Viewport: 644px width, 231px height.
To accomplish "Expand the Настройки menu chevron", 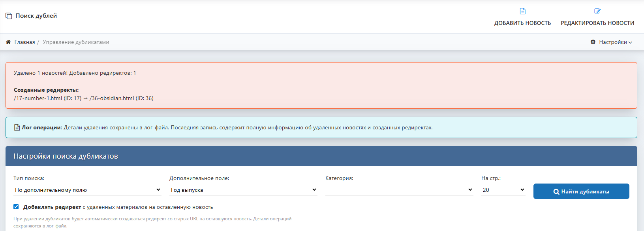I will click(630, 42).
